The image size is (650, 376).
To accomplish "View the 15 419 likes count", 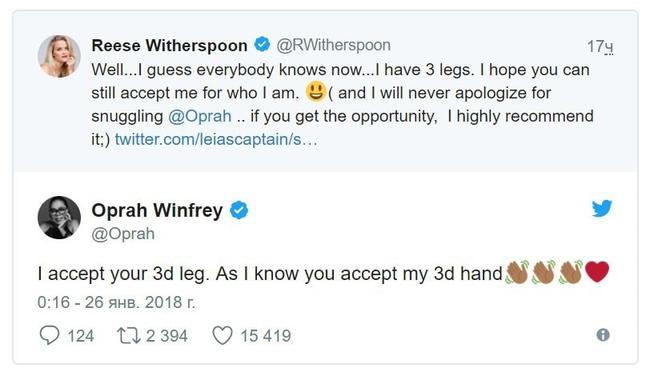I will (266, 336).
